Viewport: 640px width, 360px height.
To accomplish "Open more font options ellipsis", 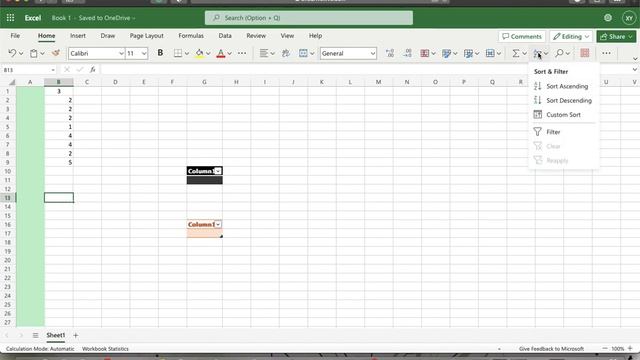I will click(242, 53).
